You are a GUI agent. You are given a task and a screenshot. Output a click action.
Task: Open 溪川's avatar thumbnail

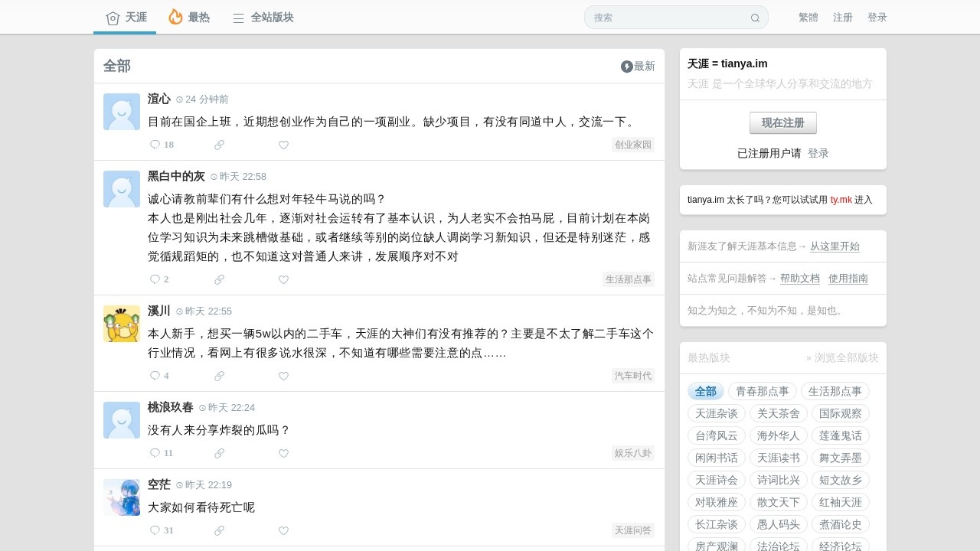pyautogui.click(x=122, y=324)
